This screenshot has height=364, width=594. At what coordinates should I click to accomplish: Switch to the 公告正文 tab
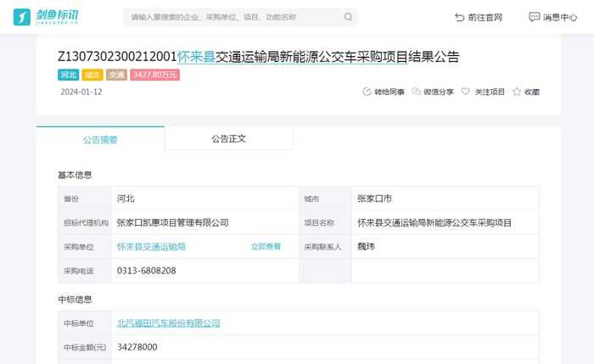coord(229,138)
